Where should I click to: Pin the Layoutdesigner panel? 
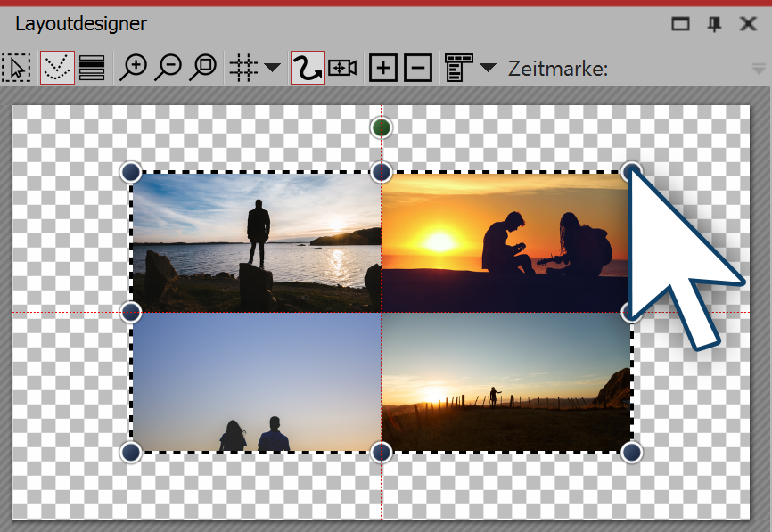click(x=714, y=24)
